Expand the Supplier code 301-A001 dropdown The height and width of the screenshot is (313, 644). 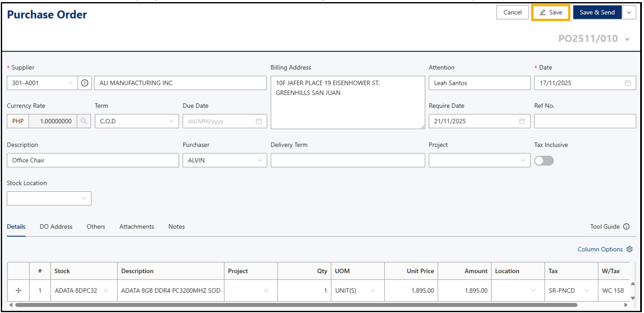[71, 83]
